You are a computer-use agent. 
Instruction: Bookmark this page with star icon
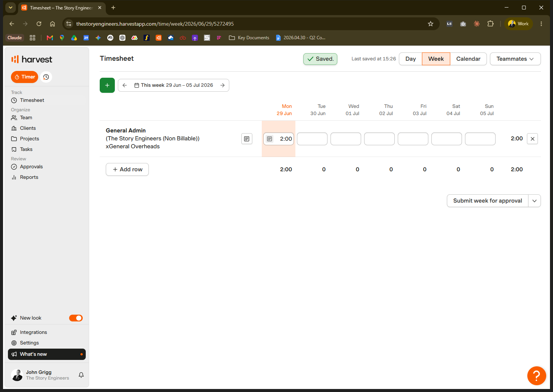pyautogui.click(x=431, y=24)
